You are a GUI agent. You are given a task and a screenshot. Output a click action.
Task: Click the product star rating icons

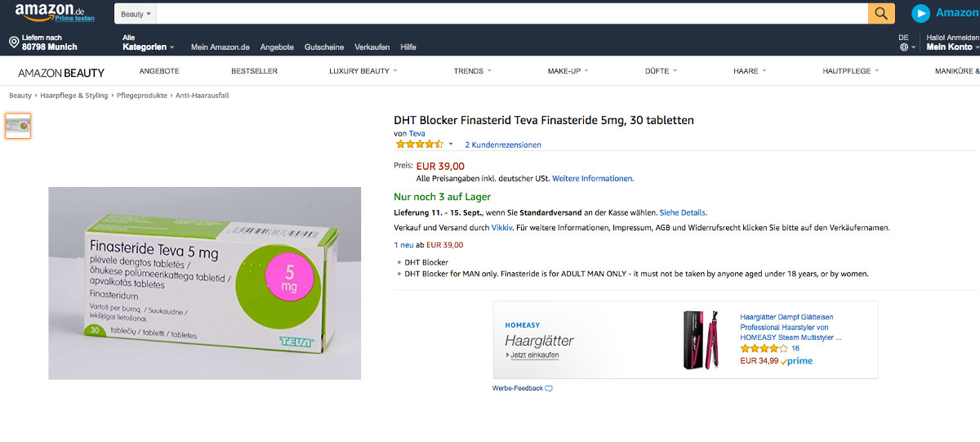coord(419,145)
